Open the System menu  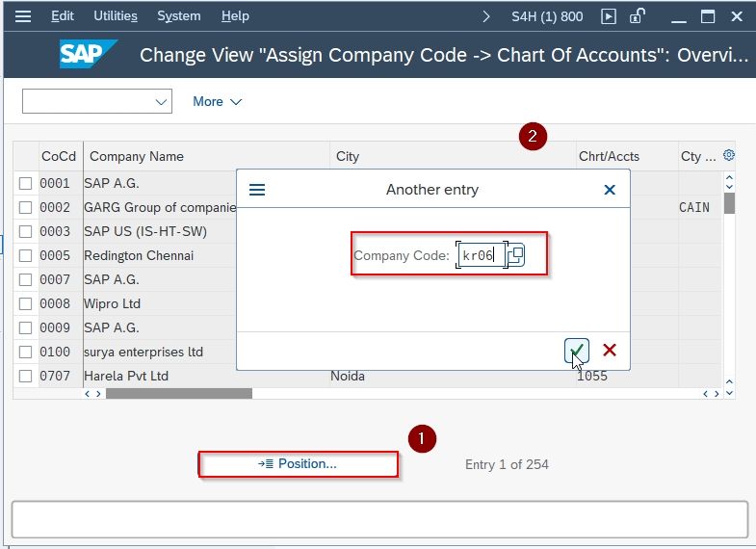pyautogui.click(x=178, y=16)
